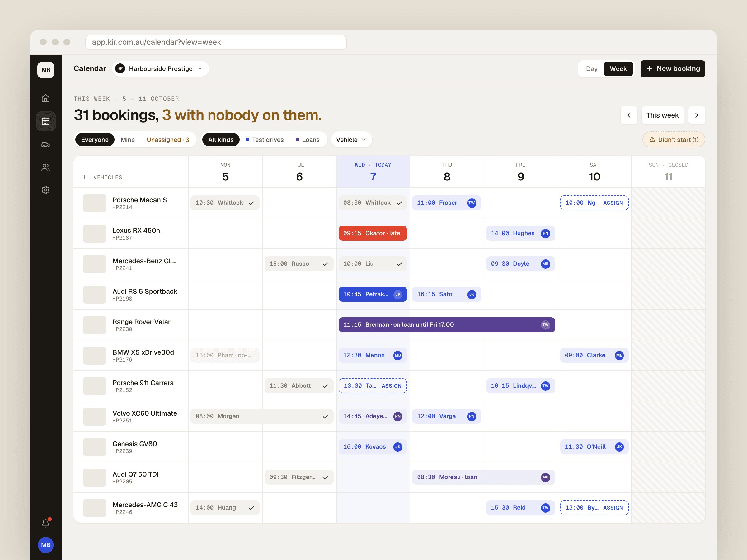
Task: Open the Harbourside Prestige dealership dropdown
Action: tap(160, 68)
